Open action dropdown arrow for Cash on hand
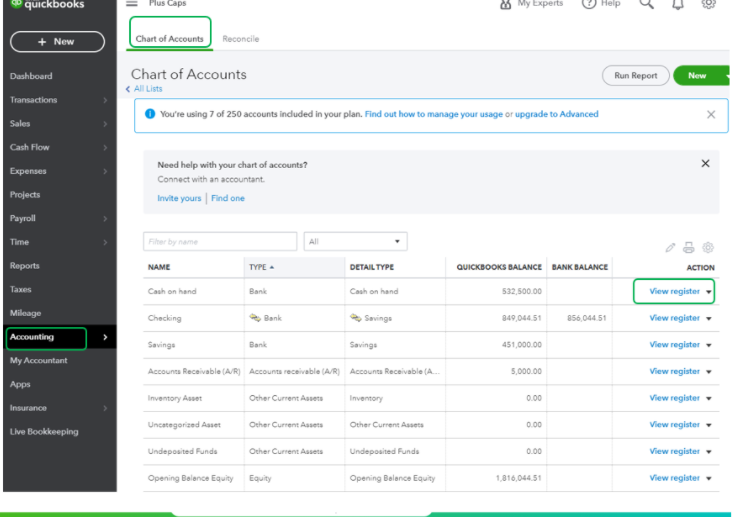The width and height of the screenshot is (732, 517). pyautogui.click(x=709, y=292)
